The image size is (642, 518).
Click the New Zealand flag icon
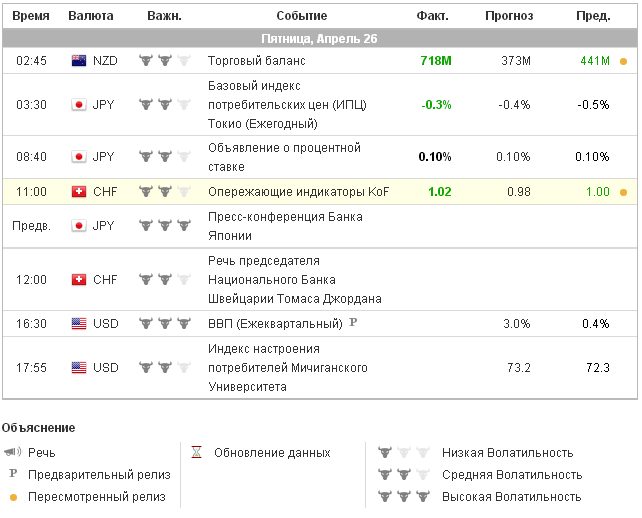(79, 61)
